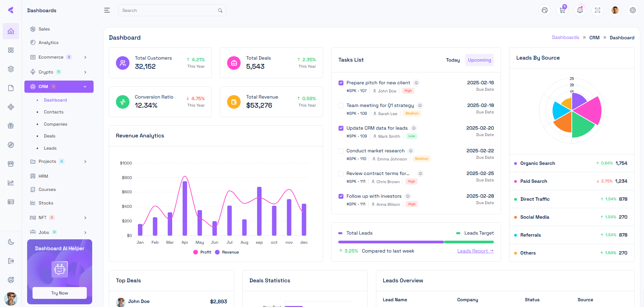Uncheck Update CRM data for leads task
The height and width of the screenshot is (307, 644).
click(341, 128)
